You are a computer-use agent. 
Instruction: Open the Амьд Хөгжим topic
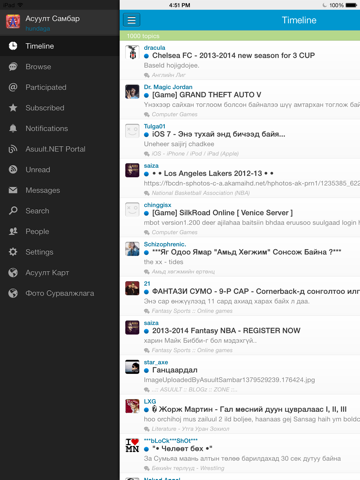pos(247,252)
